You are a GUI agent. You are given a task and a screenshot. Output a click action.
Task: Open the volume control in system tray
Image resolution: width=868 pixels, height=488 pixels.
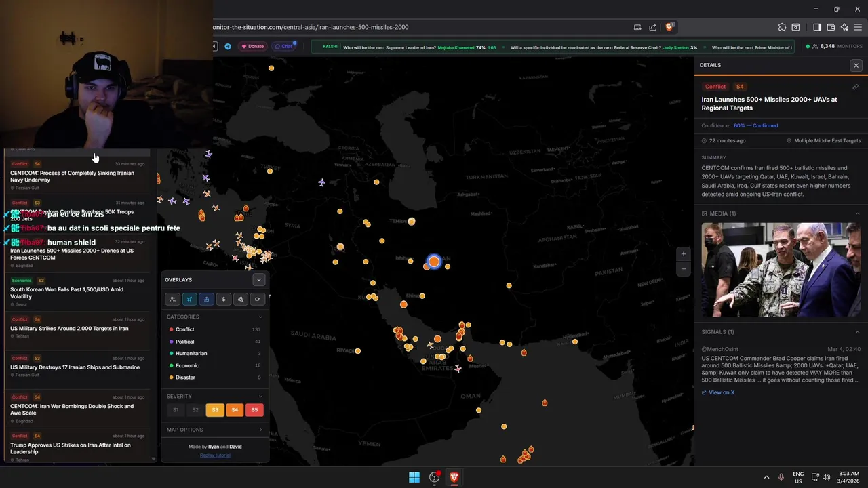(827, 477)
